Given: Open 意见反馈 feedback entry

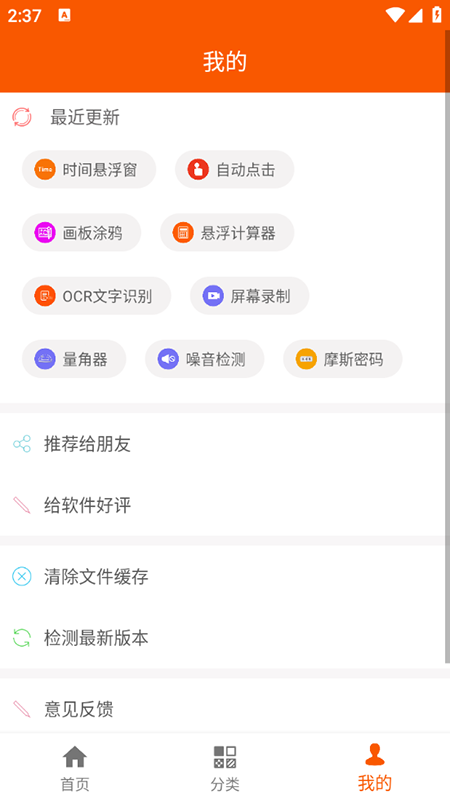Looking at the screenshot, I should 223,709.
